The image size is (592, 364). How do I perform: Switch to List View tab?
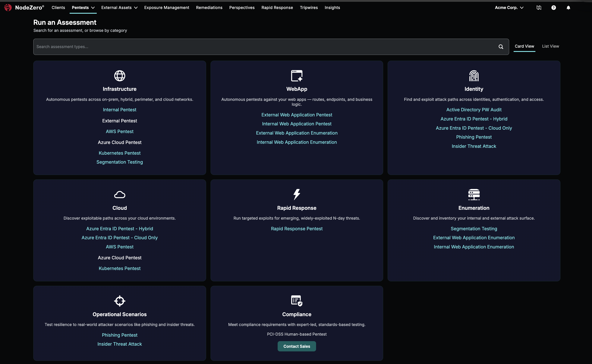pyautogui.click(x=550, y=46)
